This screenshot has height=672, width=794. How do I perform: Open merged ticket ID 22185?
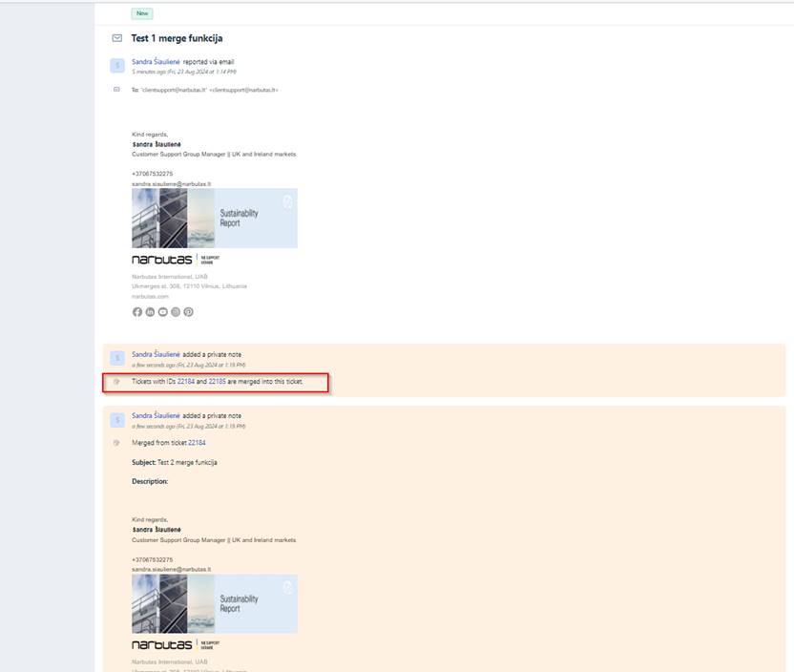coord(218,381)
